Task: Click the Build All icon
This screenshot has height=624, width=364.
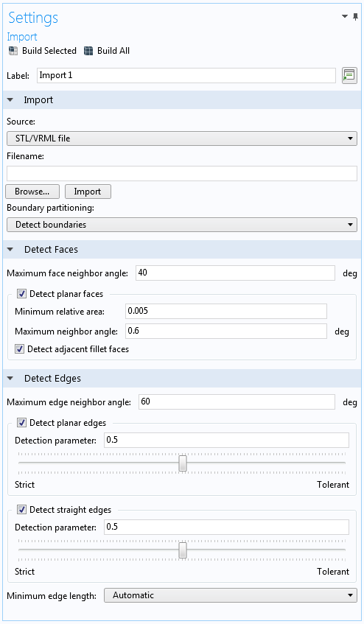Action: [x=88, y=51]
